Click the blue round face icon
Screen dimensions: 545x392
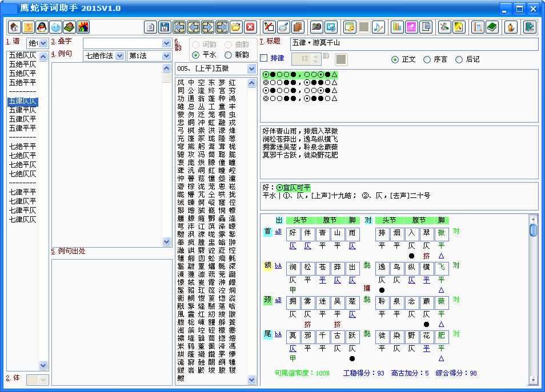pyautogui.click(x=56, y=27)
